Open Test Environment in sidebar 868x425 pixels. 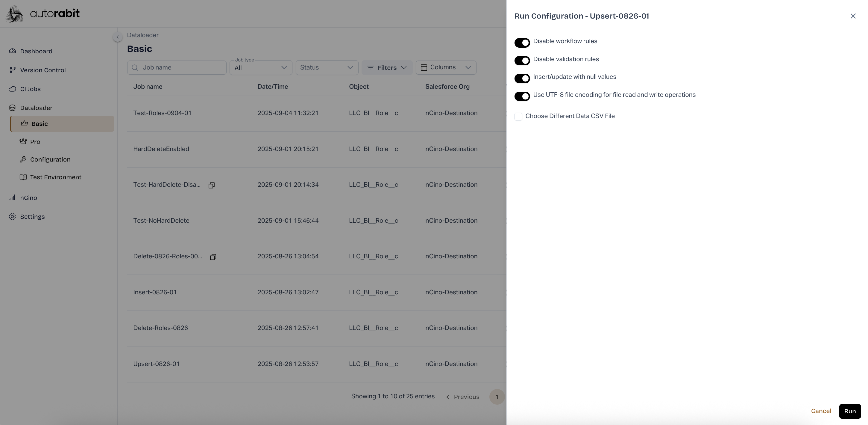point(56,177)
